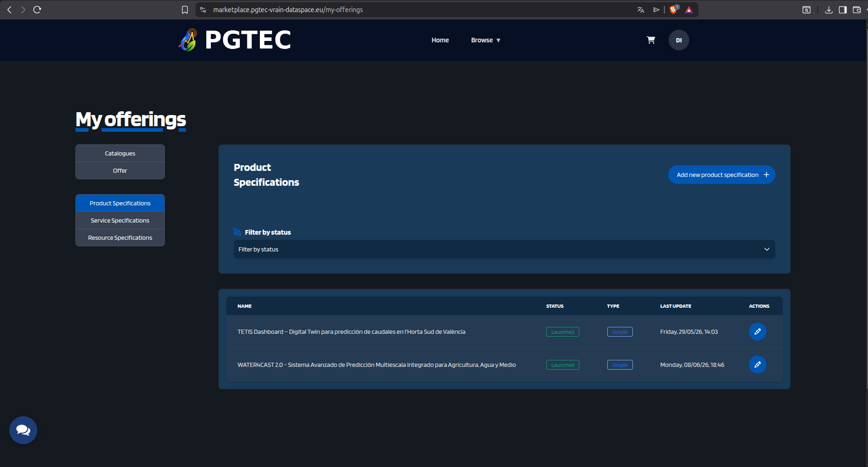
Task: Click the date Monday, 08/06/26, 18:46
Action: pyautogui.click(x=692, y=365)
